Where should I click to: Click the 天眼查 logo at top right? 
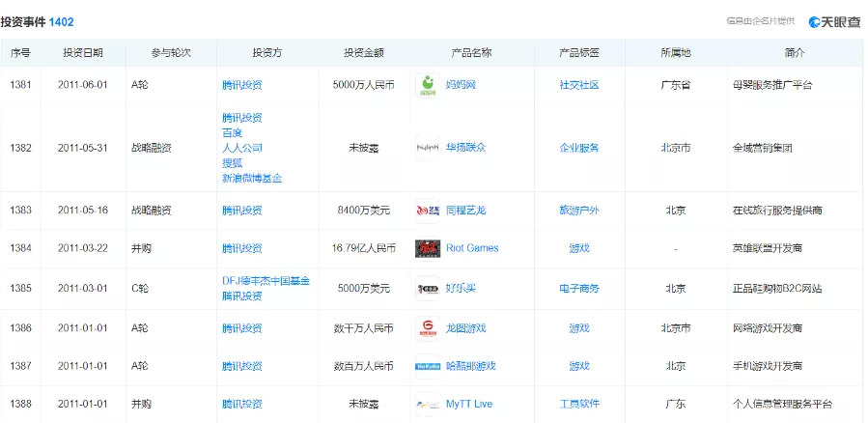tap(834, 21)
